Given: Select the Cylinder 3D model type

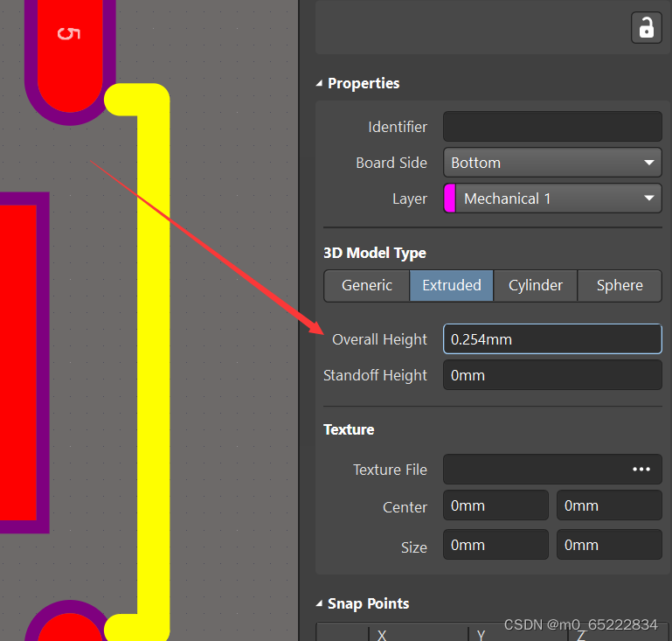Looking at the screenshot, I should click(536, 286).
